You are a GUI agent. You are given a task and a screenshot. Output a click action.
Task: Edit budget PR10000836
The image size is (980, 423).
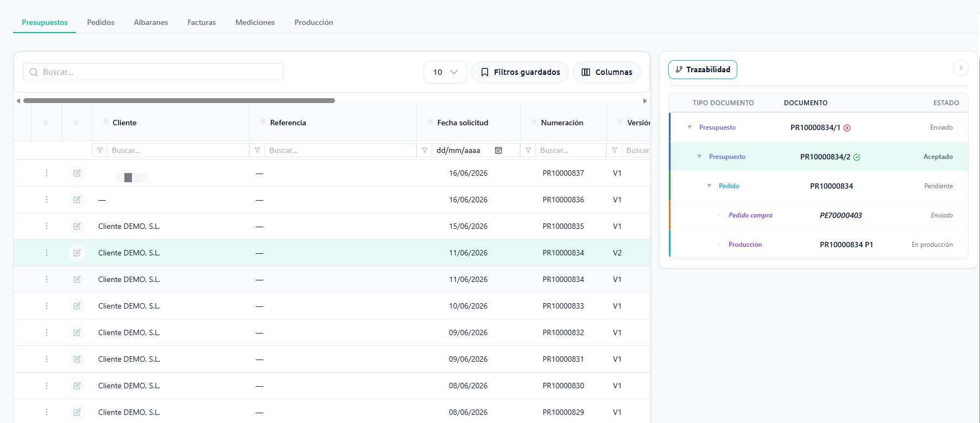(x=77, y=200)
